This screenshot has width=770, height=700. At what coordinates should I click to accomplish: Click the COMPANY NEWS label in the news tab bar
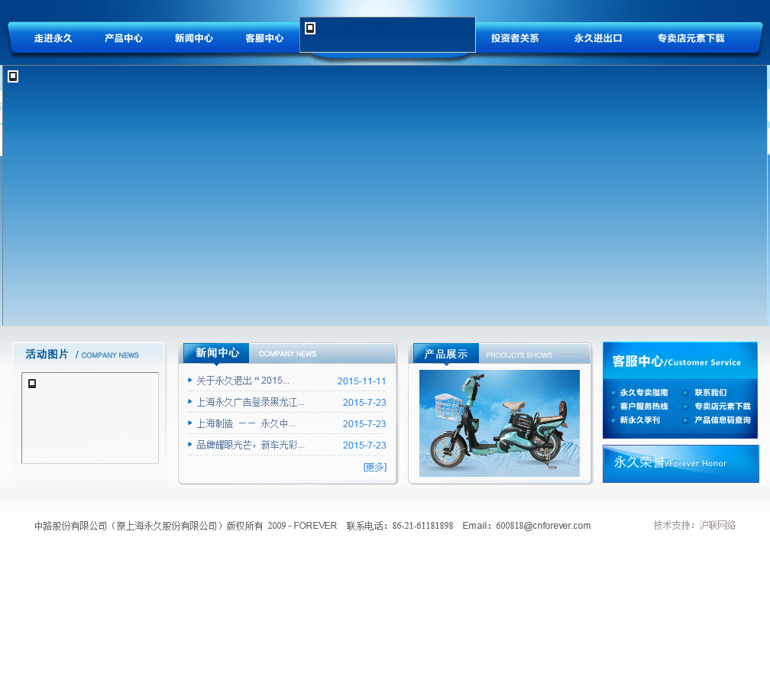tap(287, 354)
